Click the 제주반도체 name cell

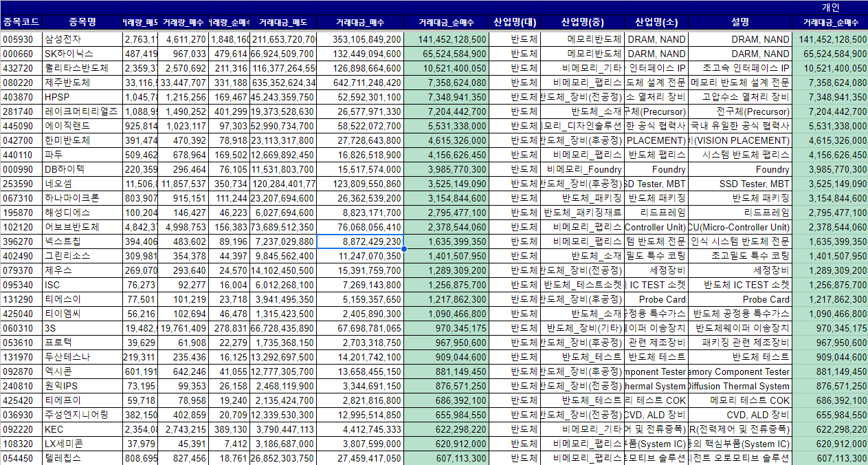coord(82,83)
